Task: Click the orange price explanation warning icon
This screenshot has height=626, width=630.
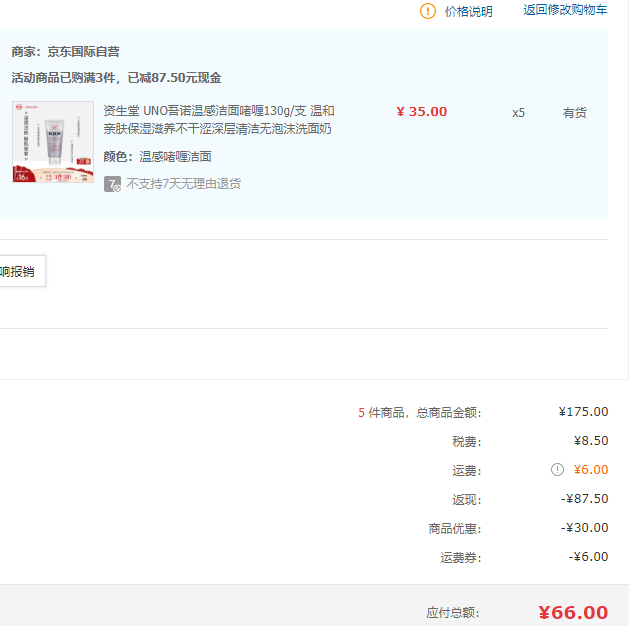Action: (x=428, y=11)
